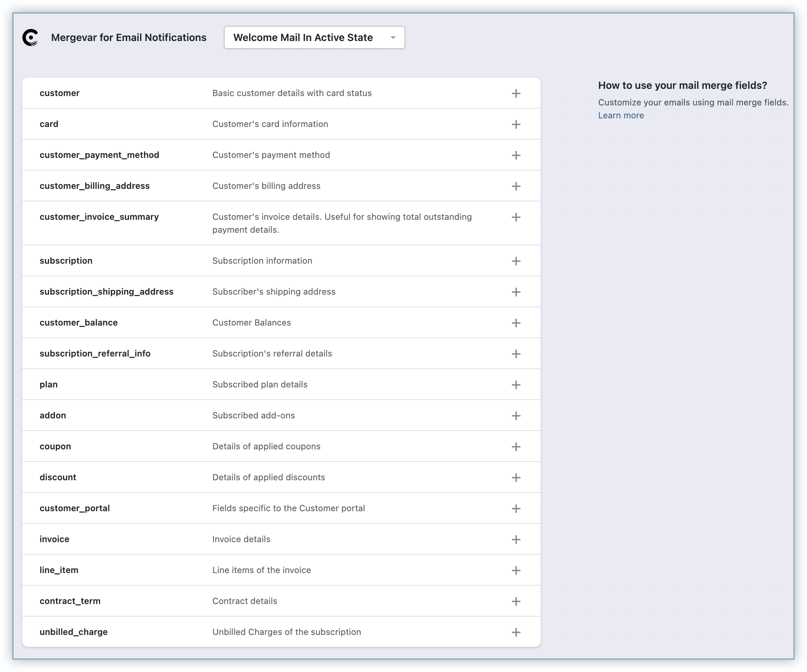Viewport: 807px width, 672px height.
Task: Expand subscription_shipping_address plus icon
Action: [516, 292]
